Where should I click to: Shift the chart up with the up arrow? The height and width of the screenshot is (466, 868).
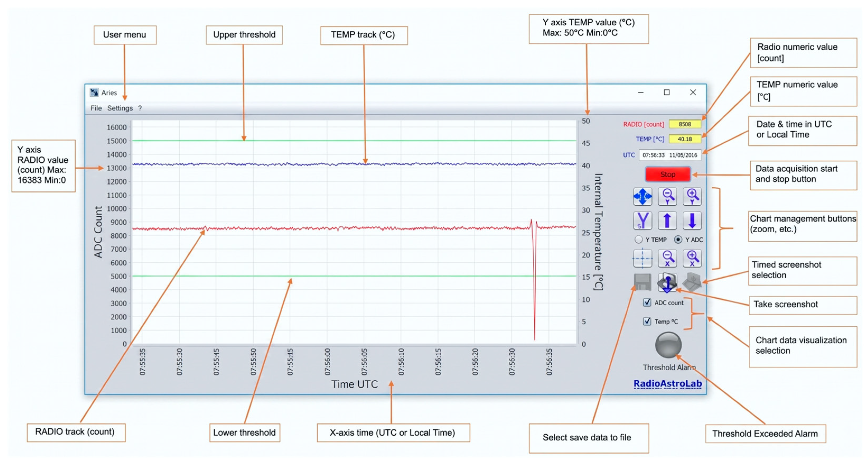click(x=667, y=220)
